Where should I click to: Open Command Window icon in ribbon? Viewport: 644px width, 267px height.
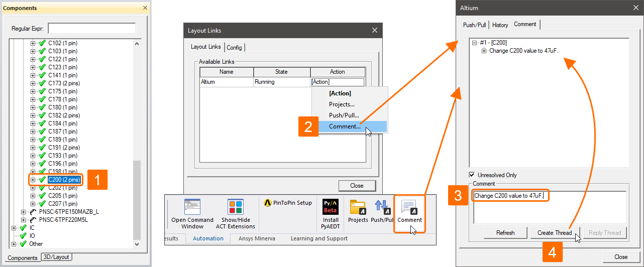pos(192,207)
